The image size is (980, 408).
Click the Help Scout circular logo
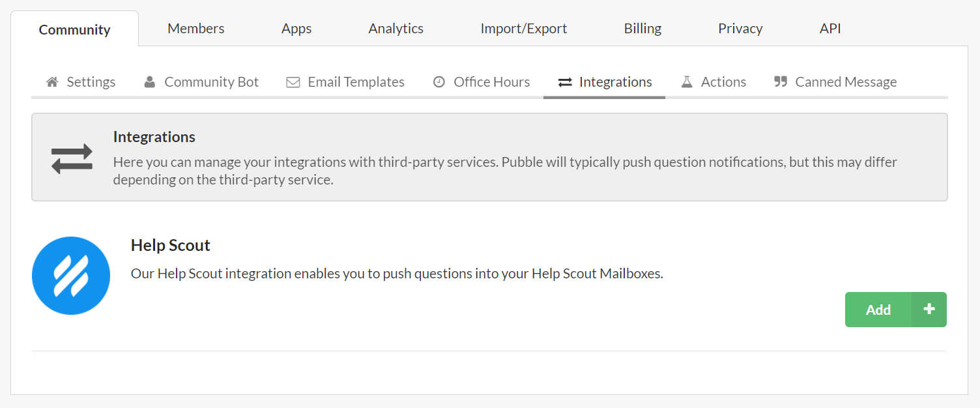click(71, 276)
